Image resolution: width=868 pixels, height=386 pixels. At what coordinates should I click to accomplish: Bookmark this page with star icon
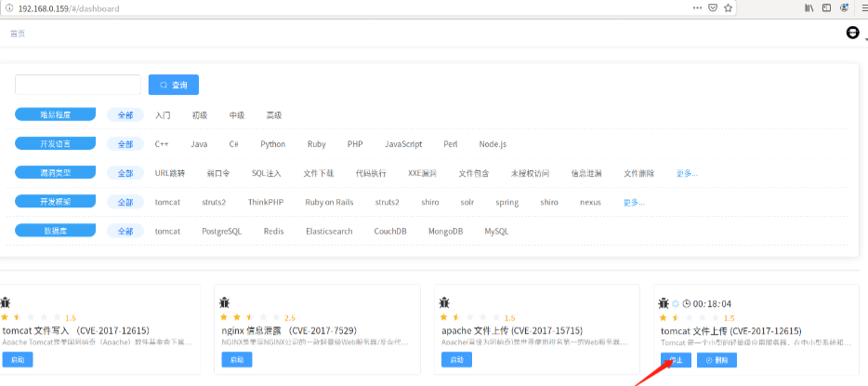tap(728, 7)
